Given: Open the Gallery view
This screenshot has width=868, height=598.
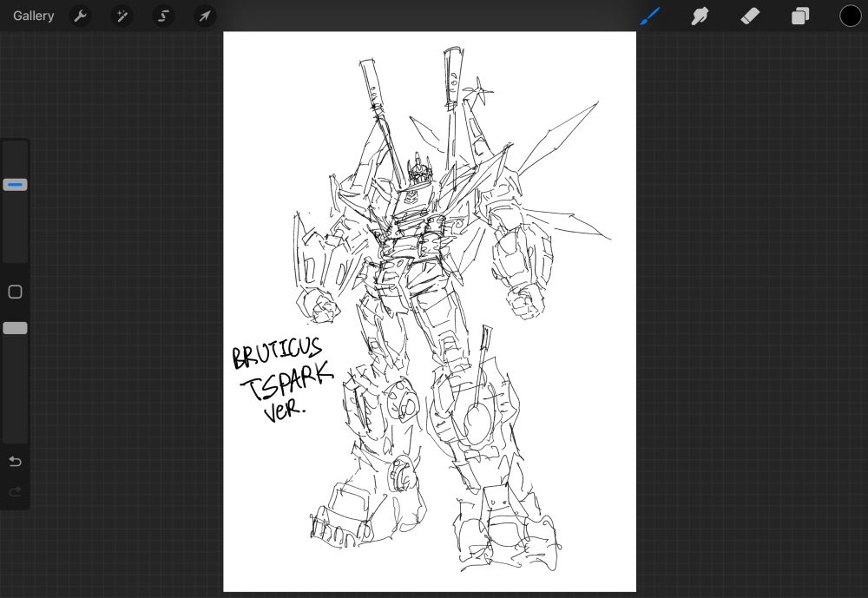Looking at the screenshot, I should point(33,16).
